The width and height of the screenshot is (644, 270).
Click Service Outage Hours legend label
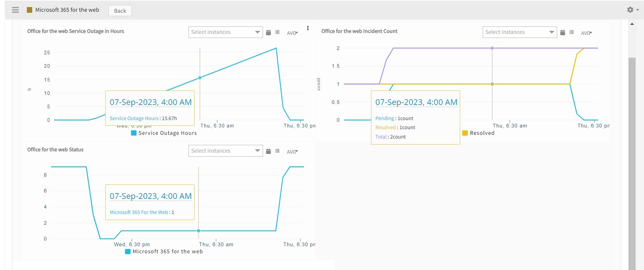tap(168, 133)
